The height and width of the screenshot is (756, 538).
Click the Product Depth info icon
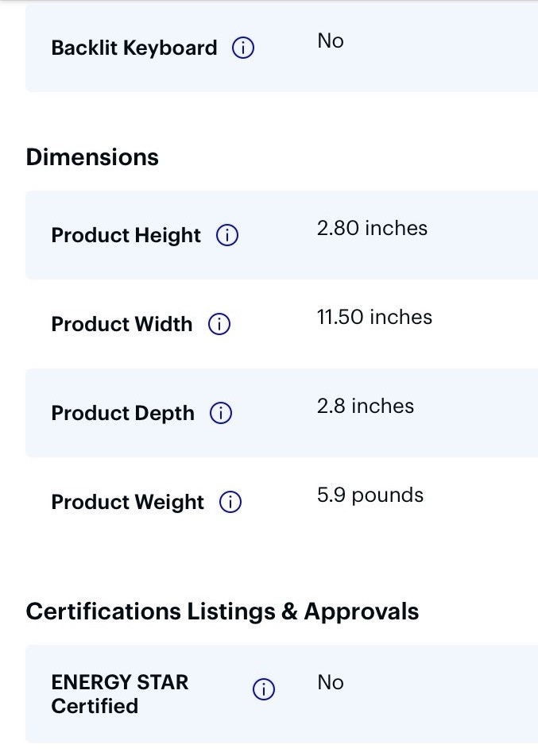point(220,413)
